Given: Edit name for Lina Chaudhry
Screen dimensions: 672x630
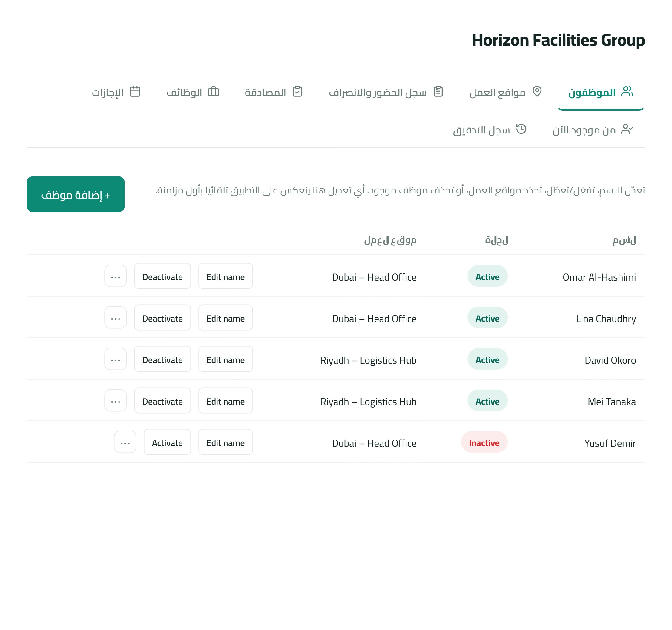Looking at the screenshot, I should tap(225, 318).
